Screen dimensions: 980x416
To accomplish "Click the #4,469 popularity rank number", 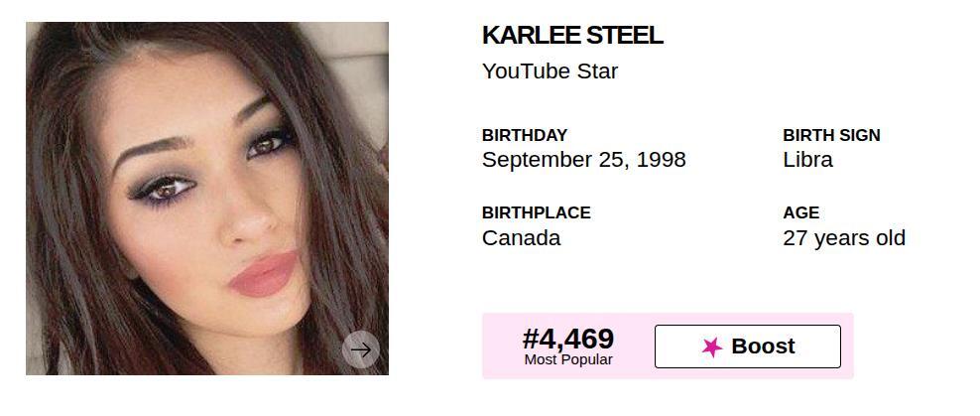I will click(x=568, y=339).
